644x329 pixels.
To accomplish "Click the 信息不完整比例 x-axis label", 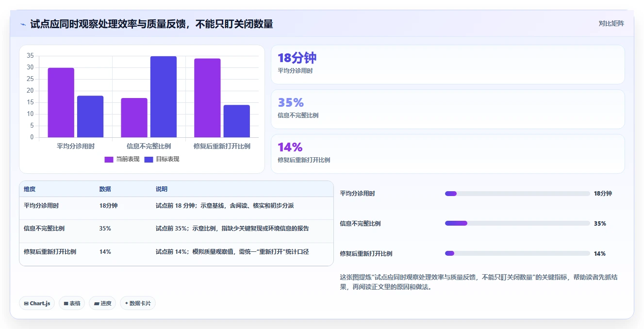I will pos(149,146).
